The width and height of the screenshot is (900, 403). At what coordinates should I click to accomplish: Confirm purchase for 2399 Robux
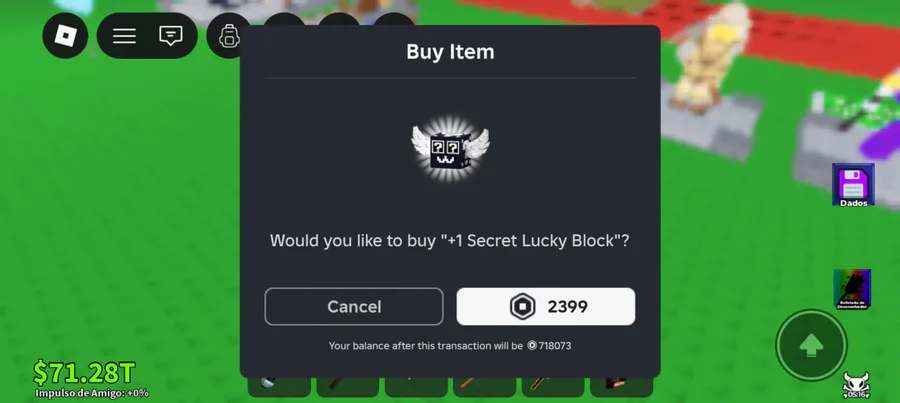click(545, 307)
